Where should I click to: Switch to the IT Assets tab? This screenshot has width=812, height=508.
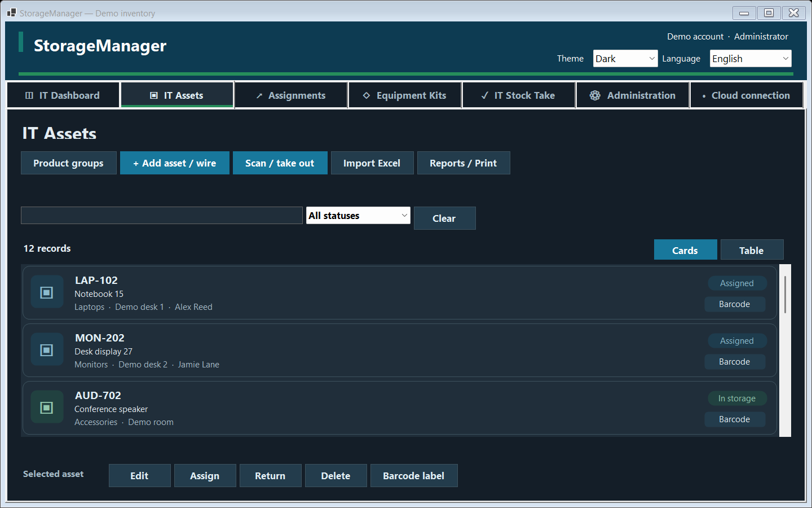click(x=177, y=95)
